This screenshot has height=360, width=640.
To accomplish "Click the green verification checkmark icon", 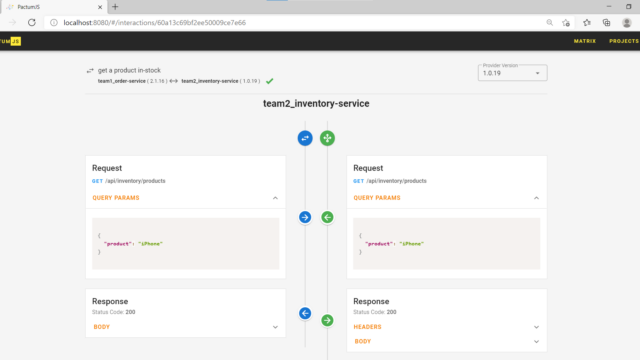I will coord(269,81).
